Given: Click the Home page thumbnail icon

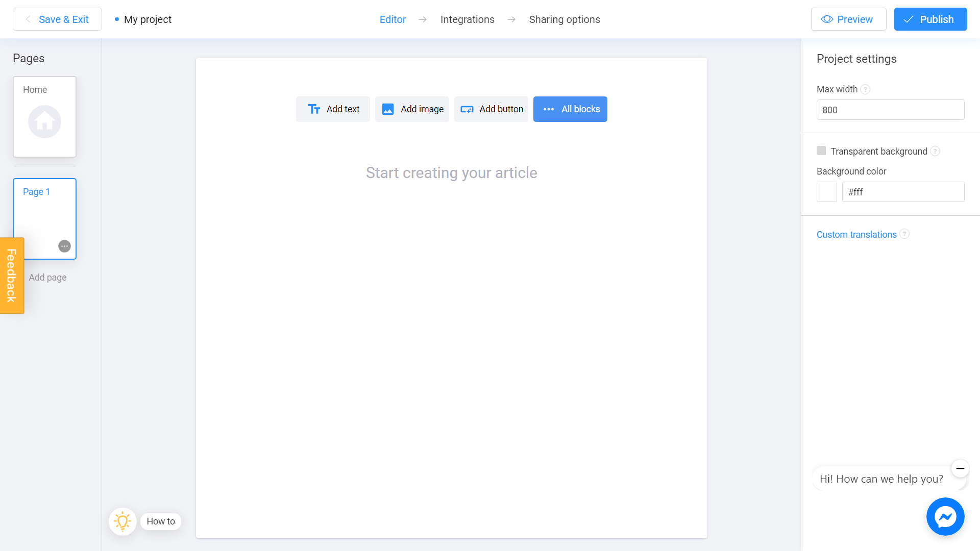Looking at the screenshot, I should 45,121.
